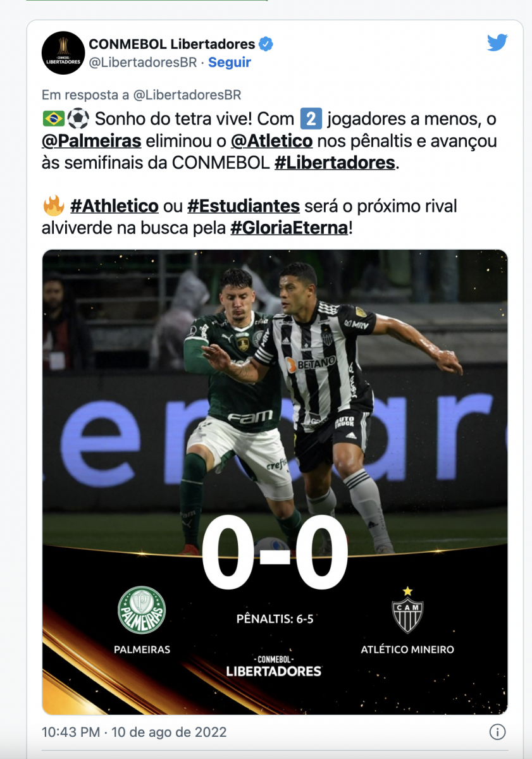Click the 0-0 score in the image
The width and height of the screenshot is (532, 759).
tap(275, 552)
